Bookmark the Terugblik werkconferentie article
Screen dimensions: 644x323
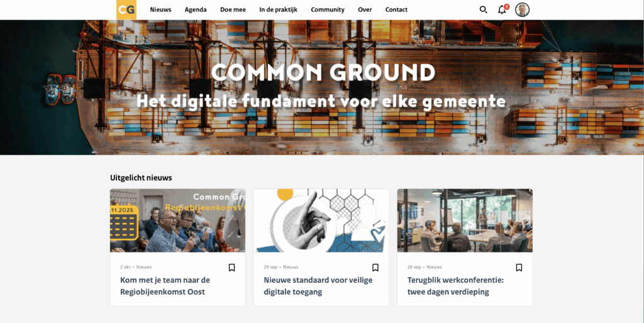(519, 268)
